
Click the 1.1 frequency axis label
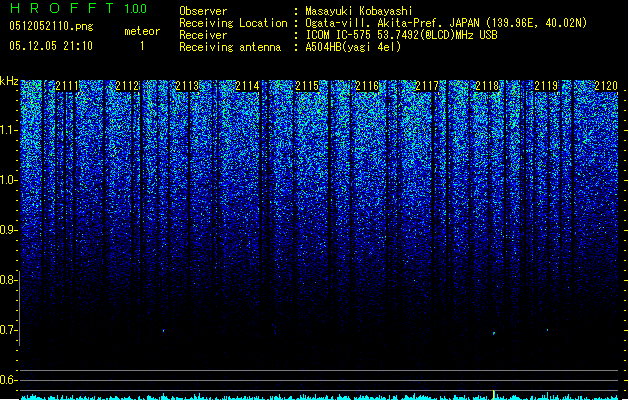click(9, 130)
